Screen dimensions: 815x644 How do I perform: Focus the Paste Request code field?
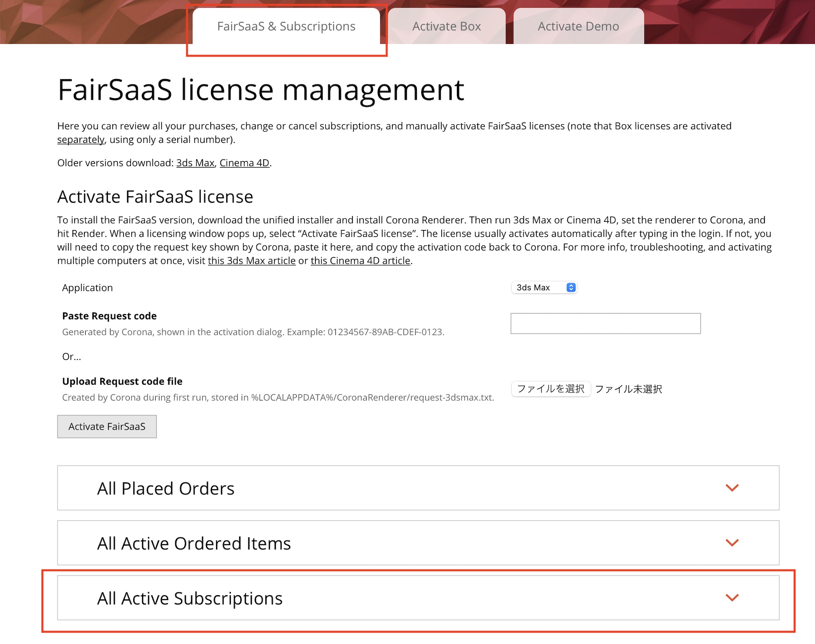pos(605,323)
